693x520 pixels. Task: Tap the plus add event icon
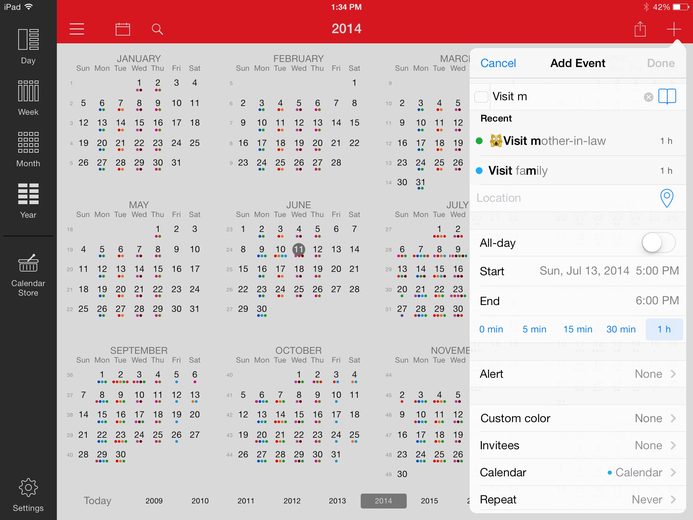[x=674, y=29]
